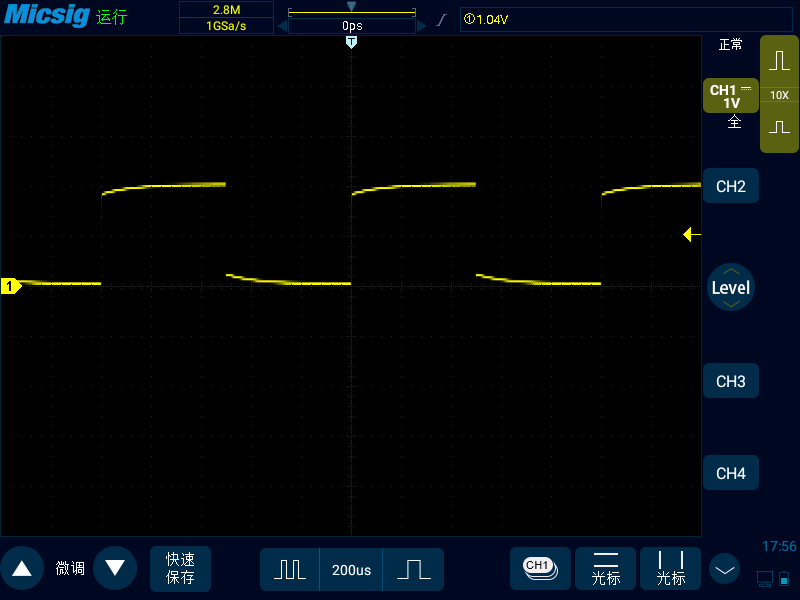Viewport: 800px width, 600px height.
Task: Click the pulse trigger icon above 10X
Action: (x=779, y=60)
